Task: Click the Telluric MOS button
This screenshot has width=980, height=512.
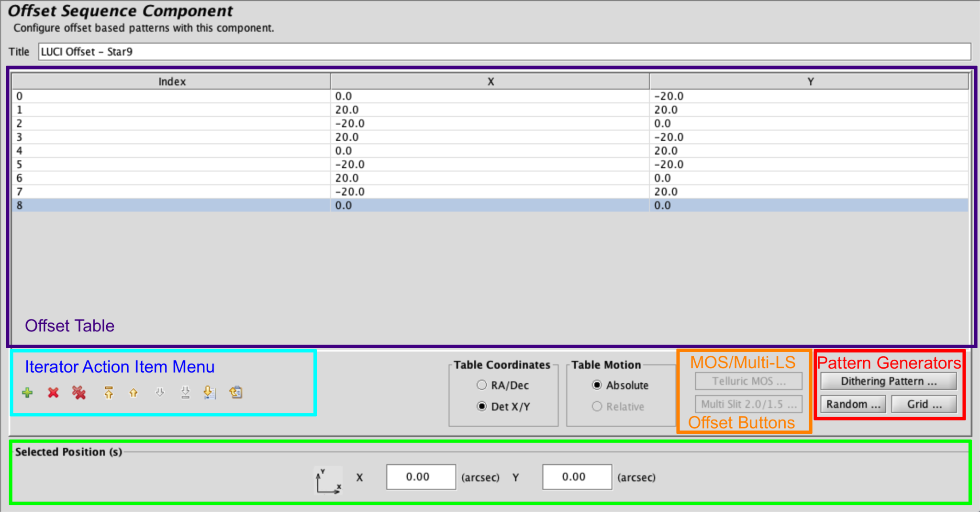Action: pos(748,381)
